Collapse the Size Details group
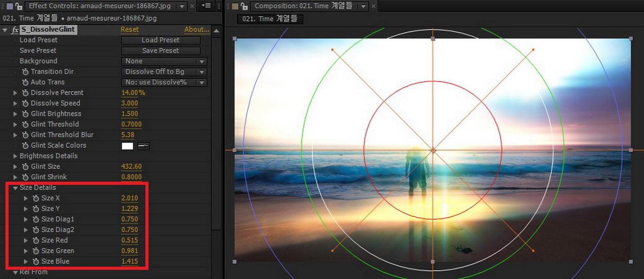The height and width of the screenshot is (279, 644). [x=15, y=188]
